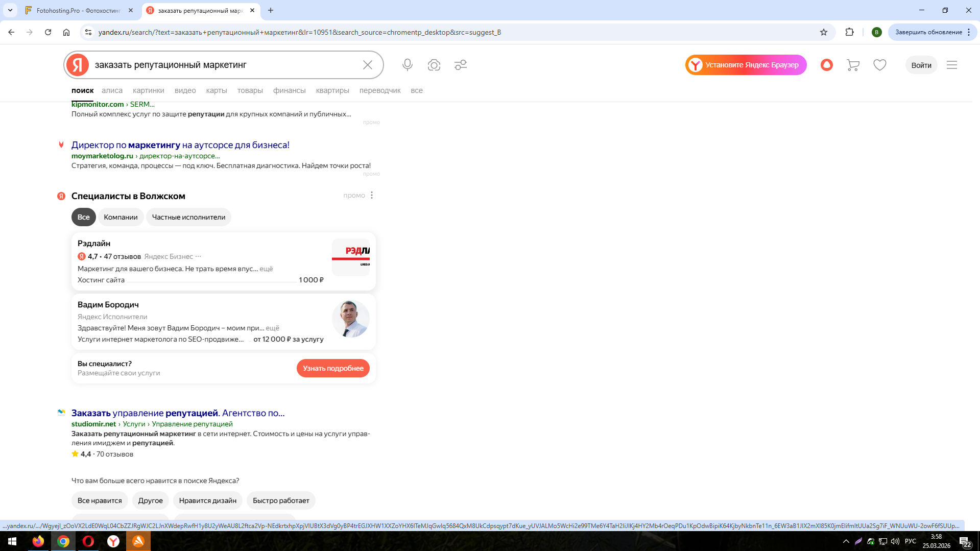The height and width of the screenshot is (551, 980).
Task: Open Chrome extensions puzzle icon
Action: click(x=849, y=32)
